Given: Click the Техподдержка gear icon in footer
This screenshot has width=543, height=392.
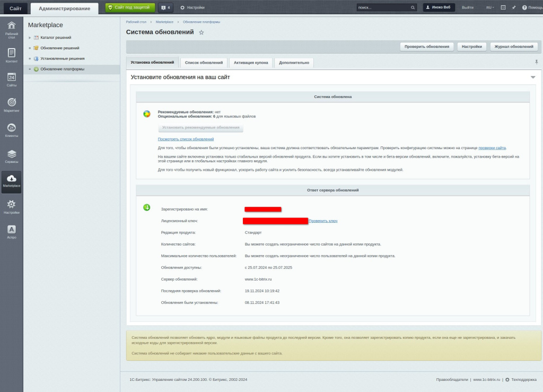Looking at the screenshot, I should pos(507,379).
